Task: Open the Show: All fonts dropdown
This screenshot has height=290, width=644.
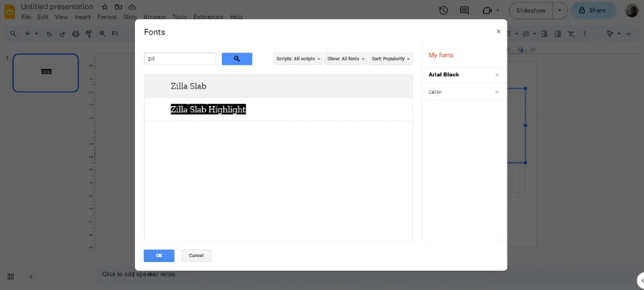Action: [x=346, y=59]
